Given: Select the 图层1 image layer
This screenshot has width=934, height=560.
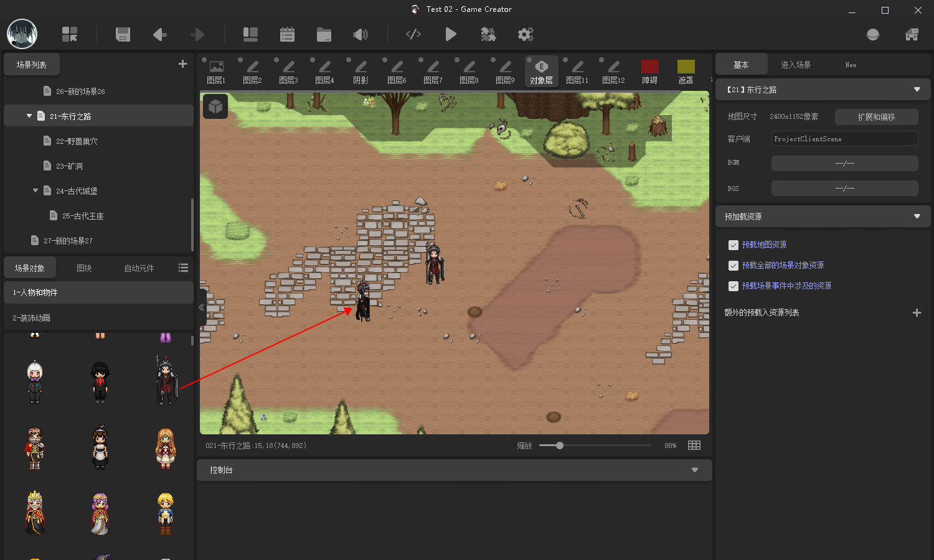Looking at the screenshot, I should (x=216, y=71).
